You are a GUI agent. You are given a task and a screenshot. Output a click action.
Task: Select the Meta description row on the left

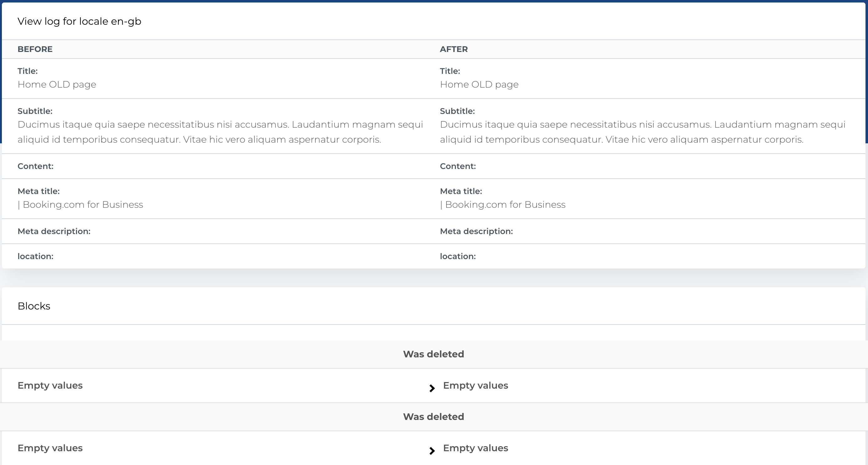[54, 231]
